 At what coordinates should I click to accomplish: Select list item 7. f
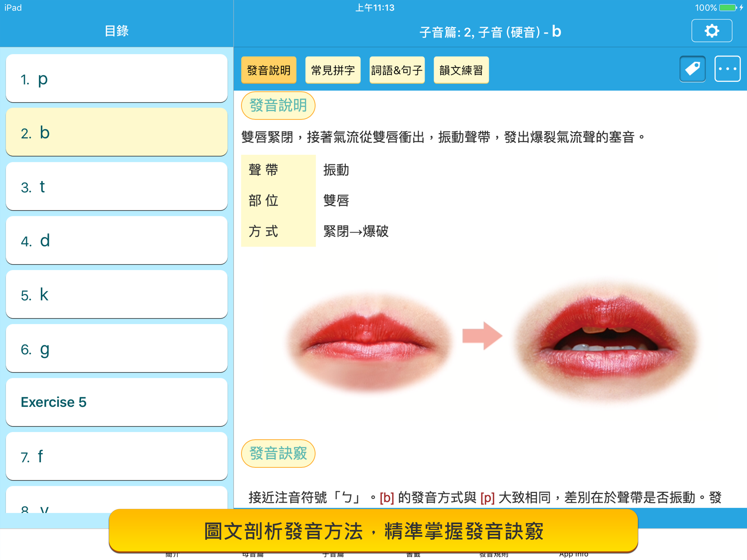116,456
